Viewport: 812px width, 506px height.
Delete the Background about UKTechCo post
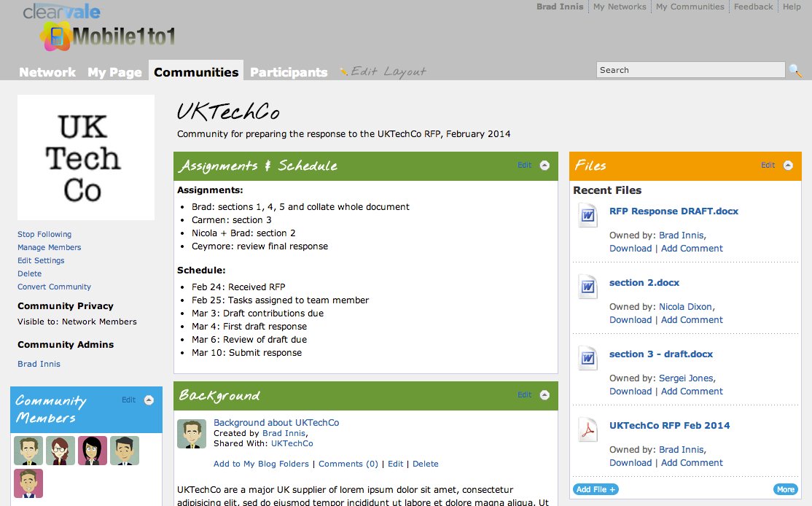pos(426,464)
